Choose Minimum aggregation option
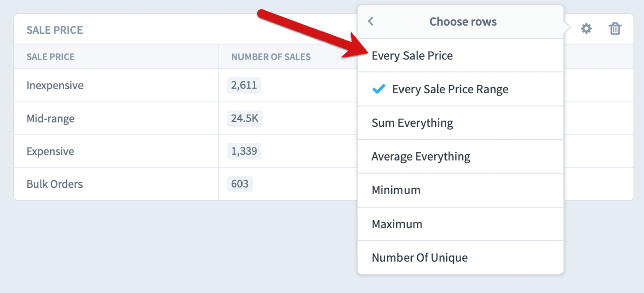This screenshot has width=644, height=293. pyautogui.click(x=396, y=190)
